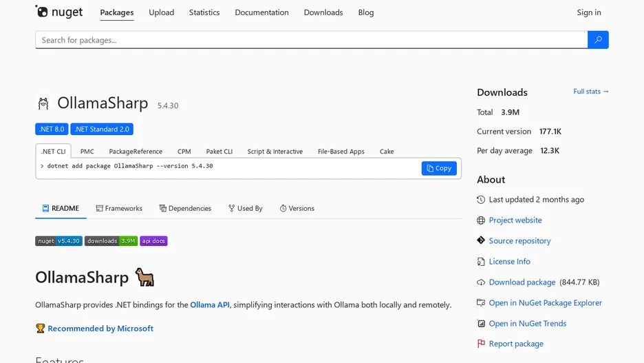The width and height of the screenshot is (644, 363).
Task: Click the llama emoji beside the OllamaSharp heading
Action: pos(144,277)
